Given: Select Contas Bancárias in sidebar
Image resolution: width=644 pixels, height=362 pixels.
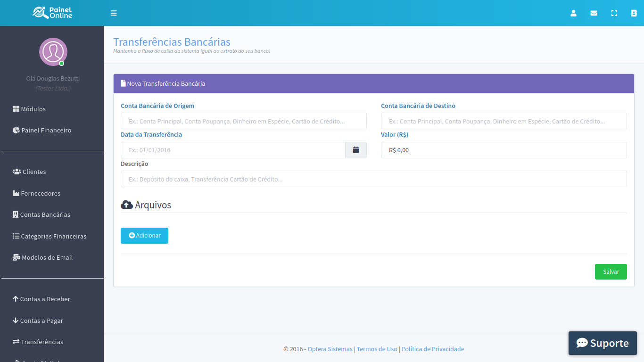Looking at the screenshot, I should [x=41, y=214].
